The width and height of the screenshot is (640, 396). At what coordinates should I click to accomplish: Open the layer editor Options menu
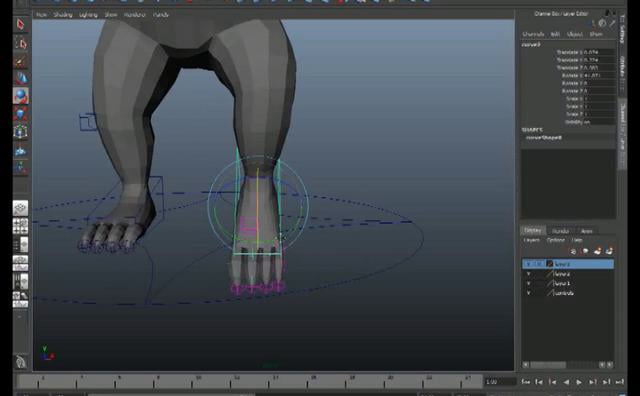pos(556,240)
